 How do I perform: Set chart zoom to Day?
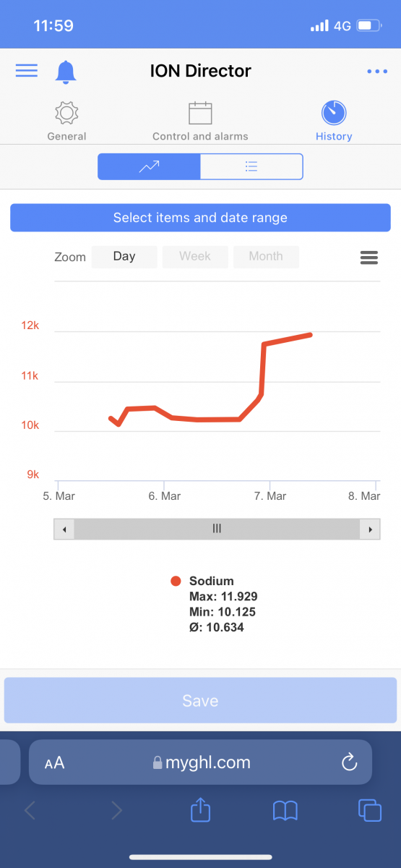click(x=124, y=257)
